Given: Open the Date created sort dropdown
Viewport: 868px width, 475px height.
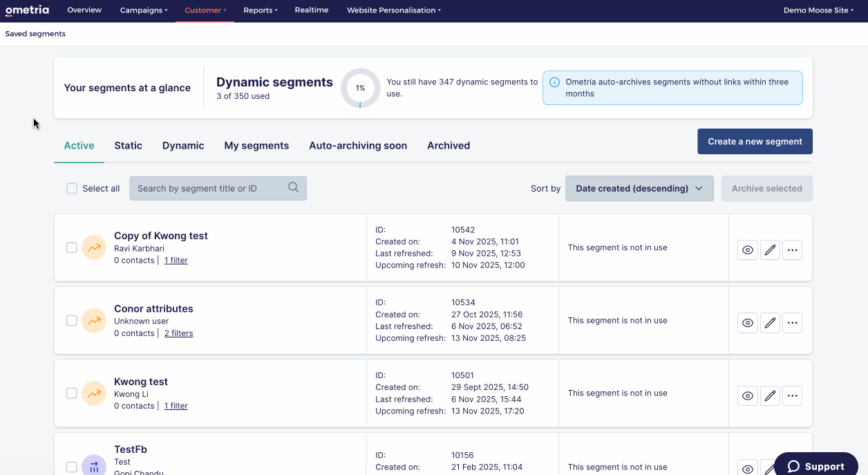Looking at the screenshot, I should click(639, 188).
